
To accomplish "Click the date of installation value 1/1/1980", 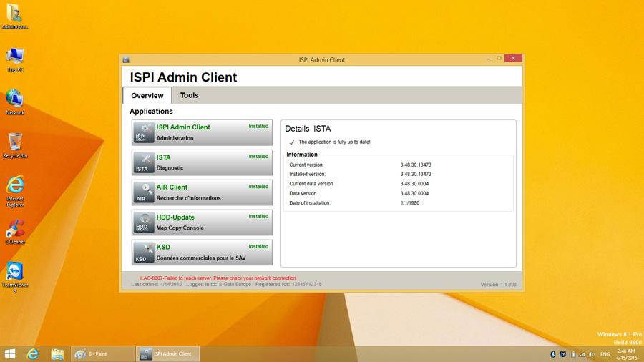I will point(410,202).
